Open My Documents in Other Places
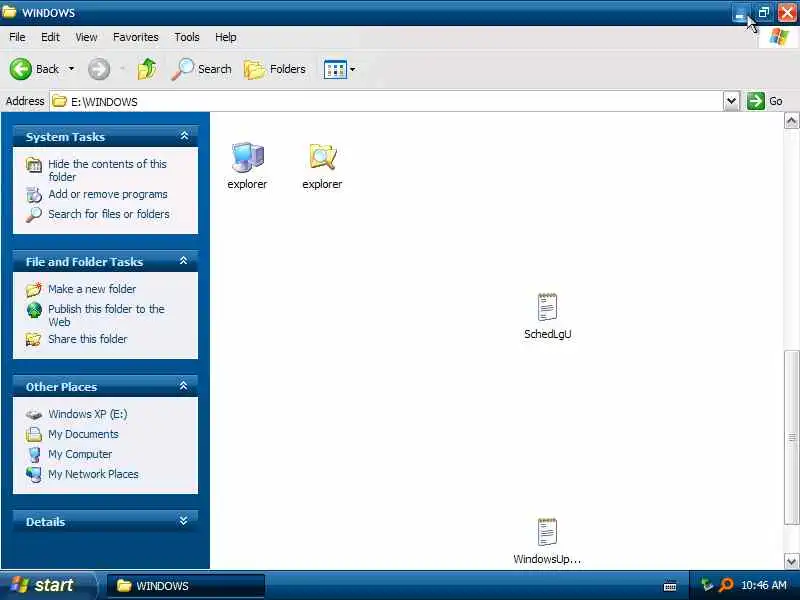Viewport: 800px width, 600px height. coord(83,434)
